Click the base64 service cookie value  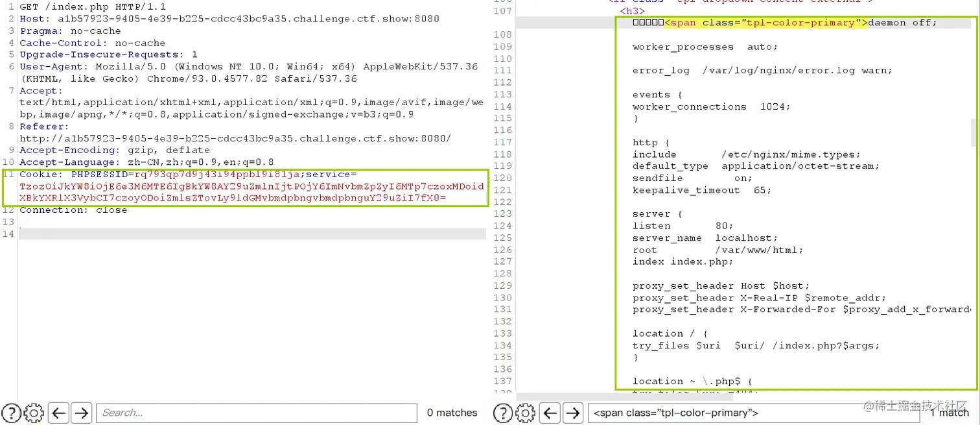[251, 192]
